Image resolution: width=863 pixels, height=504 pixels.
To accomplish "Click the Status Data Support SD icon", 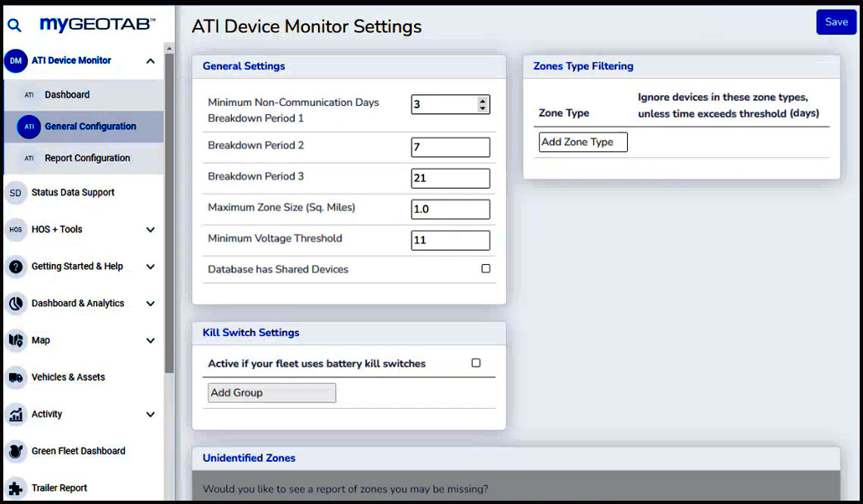I will [16, 193].
